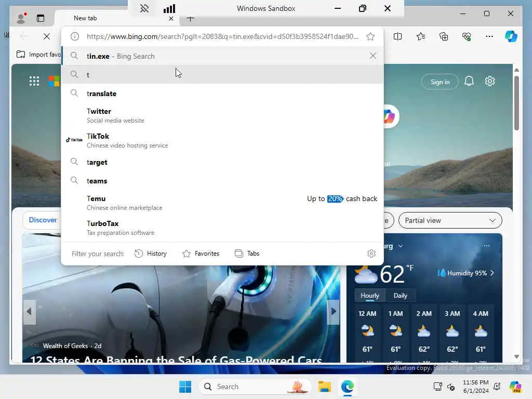Choose the 'target' suggestion
The height and width of the screenshot is (399, 532).
point(222,162)
